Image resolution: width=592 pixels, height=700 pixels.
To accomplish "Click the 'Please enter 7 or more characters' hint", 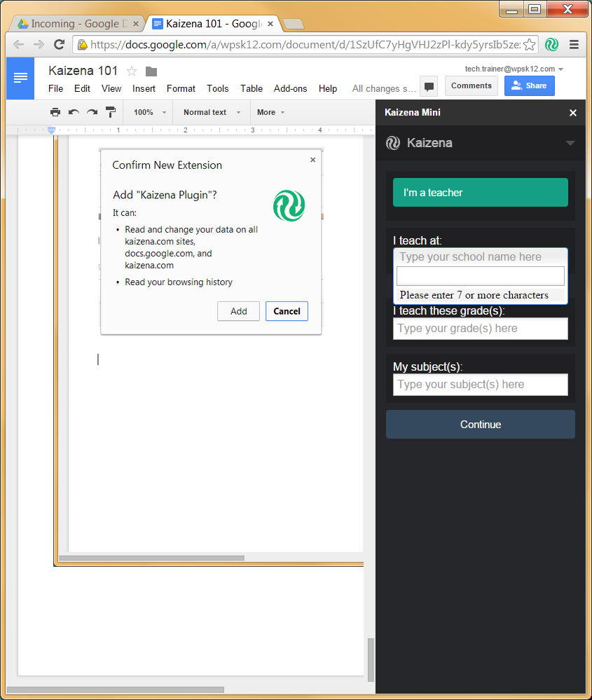I will click(x=474, y=295).
